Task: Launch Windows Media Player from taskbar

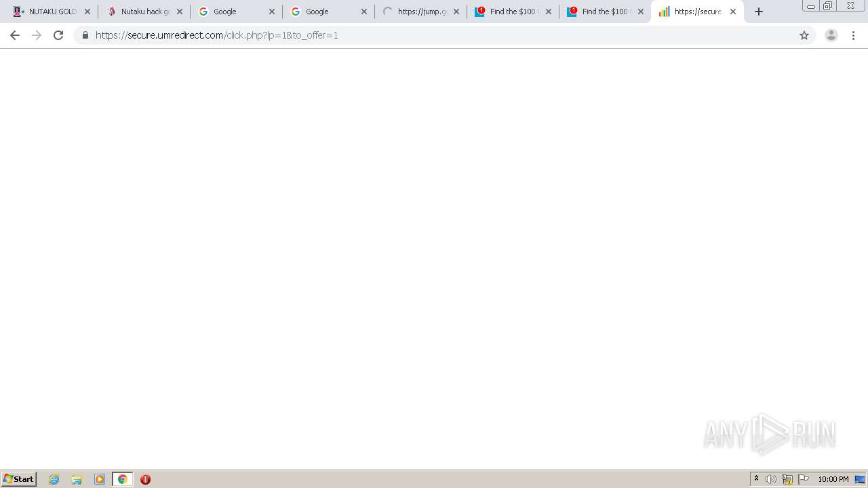Action: (x=100, y=479)
